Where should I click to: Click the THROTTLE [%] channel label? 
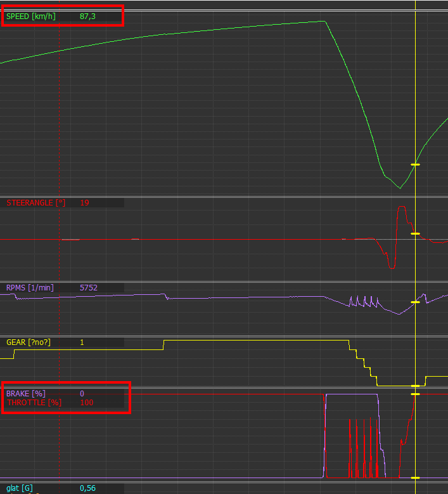34,402
